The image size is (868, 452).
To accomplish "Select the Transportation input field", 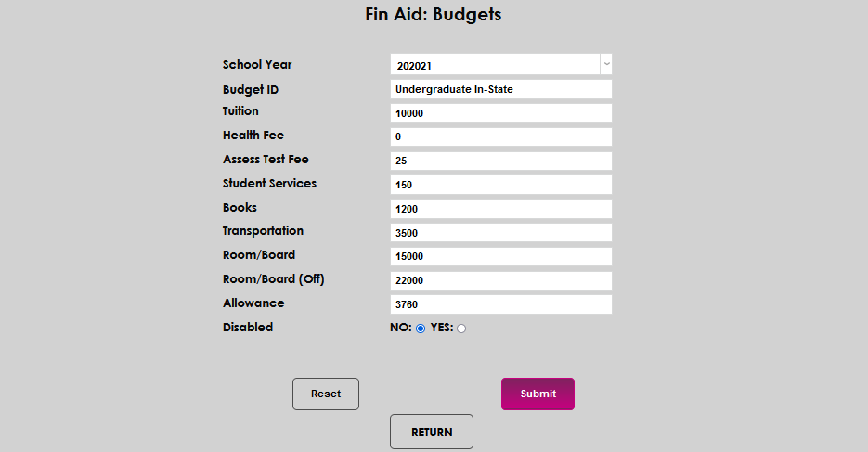I will pyautogui.click(x=500, y=233).
